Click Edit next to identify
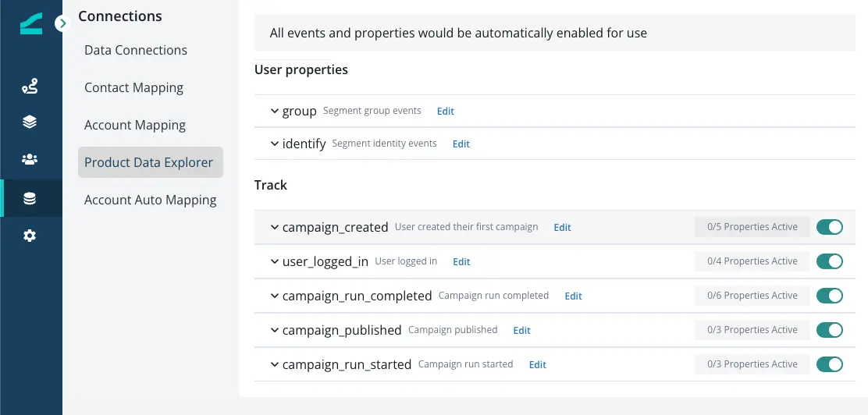This screenshot has width=868, height=415. tap(461, 144)
